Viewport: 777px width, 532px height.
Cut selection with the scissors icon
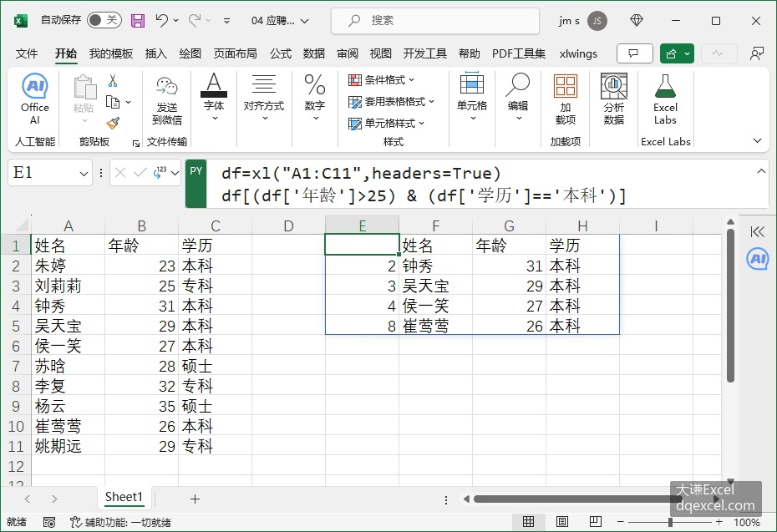(113, 80)
